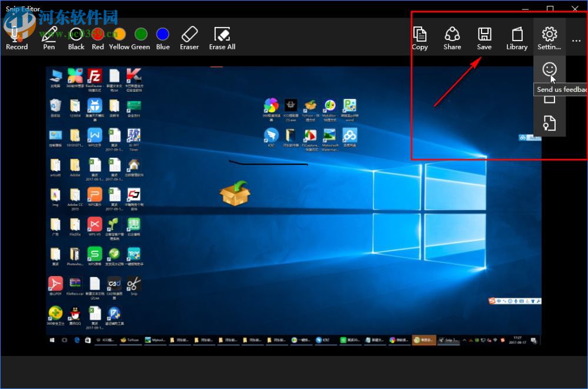Open the snip Library
The height and width of the screenshot is (389, 588).
517,38
